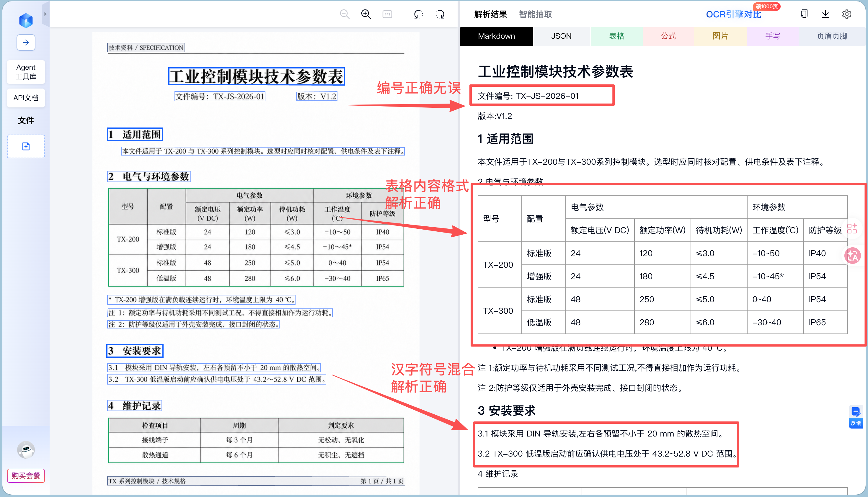Open API文档
This screenshot has height=497, width=868.
[26, 98]
